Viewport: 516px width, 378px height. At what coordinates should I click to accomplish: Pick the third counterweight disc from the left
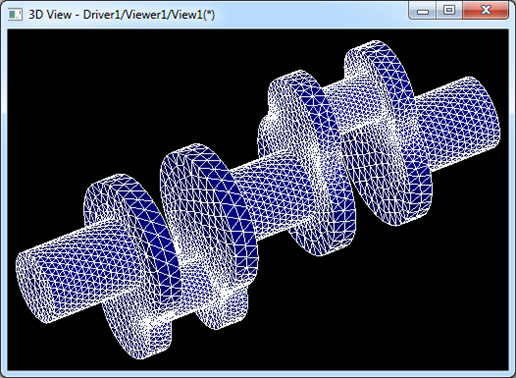click(x=307, y=163)
